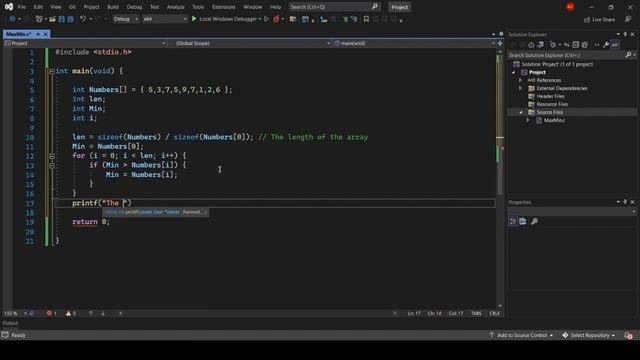
Task: Click the View Code brackets icon in Solution Explorer
Action: point(597,45)
